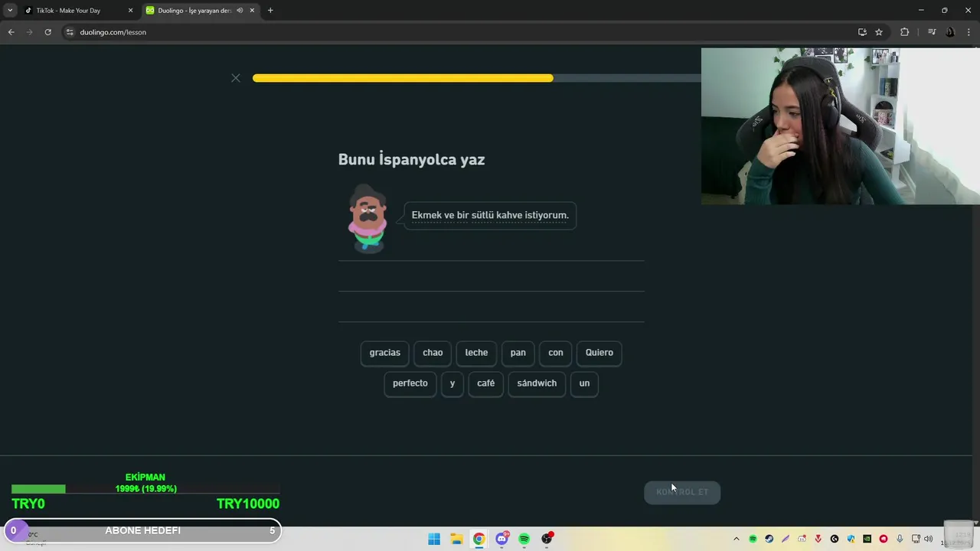Click the streamer webcam overlay

coord(841,126)
